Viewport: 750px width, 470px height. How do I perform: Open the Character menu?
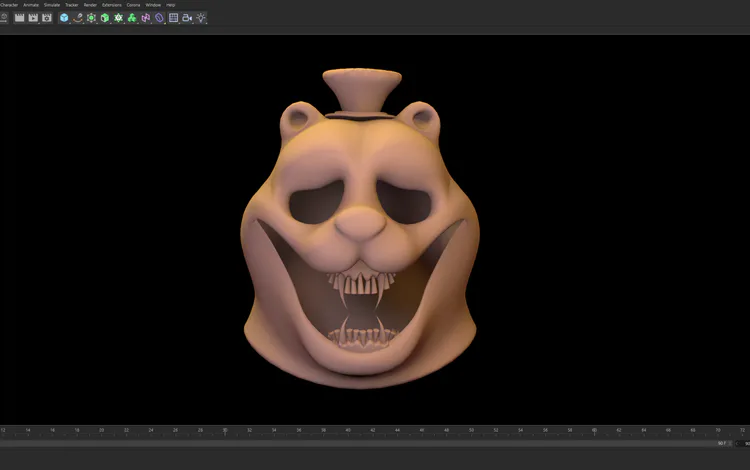pos(9,5)
